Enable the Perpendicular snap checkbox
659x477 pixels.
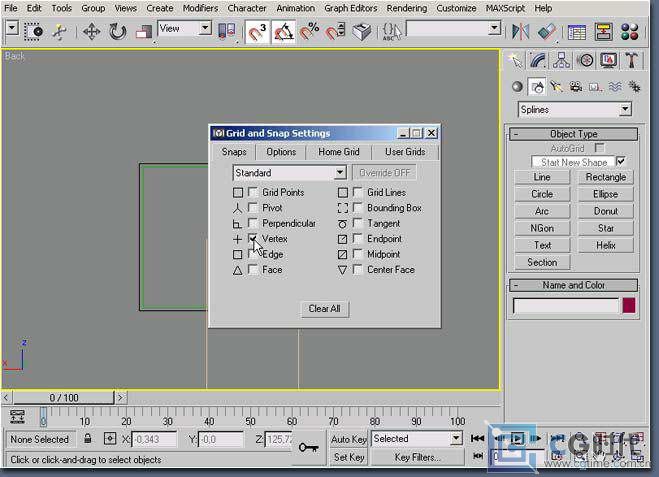click(x=253, y=223)
